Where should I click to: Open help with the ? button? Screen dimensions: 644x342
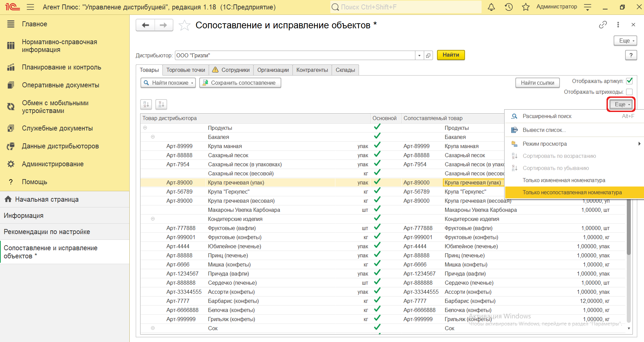pos(631,55)
